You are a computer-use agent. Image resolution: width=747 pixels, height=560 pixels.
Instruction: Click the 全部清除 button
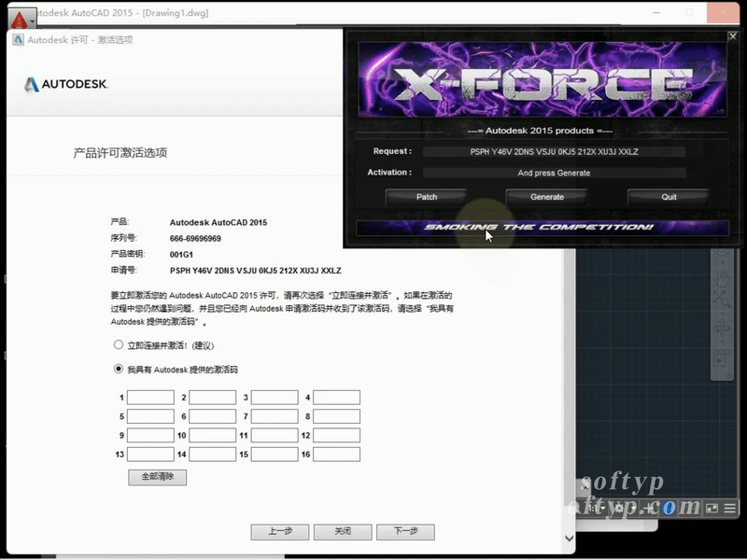point(157,477)
